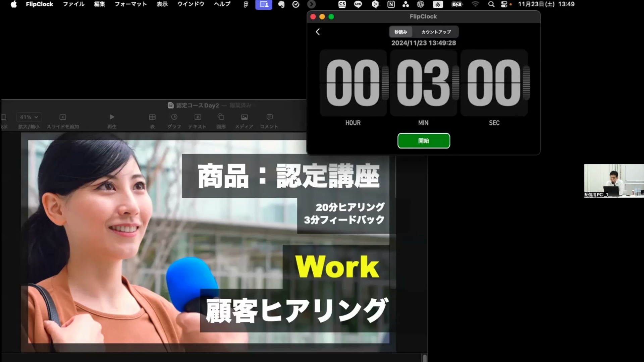The image size is (644, 362).
Task: Click the 開始 start button in FlipClock
Action: click(424, 141)
